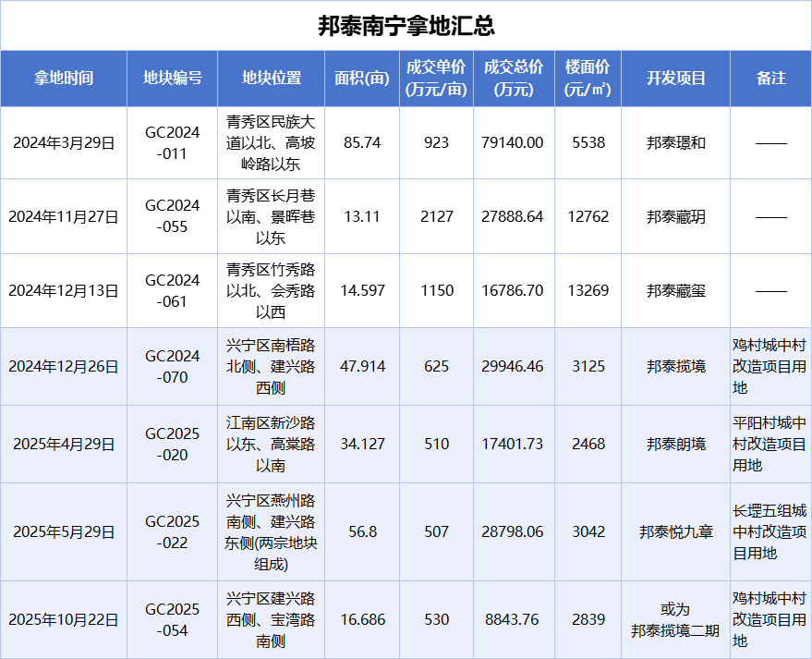Select the "长堽五组城中村改造项目用地" remark cell
The height and width of the screenshot is (659, 812).
(769, 531)
